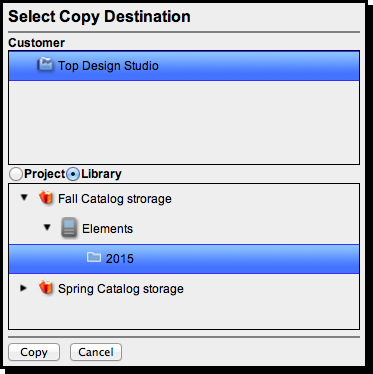Collapse the Elements node triangle

click(x=47, y=227)
